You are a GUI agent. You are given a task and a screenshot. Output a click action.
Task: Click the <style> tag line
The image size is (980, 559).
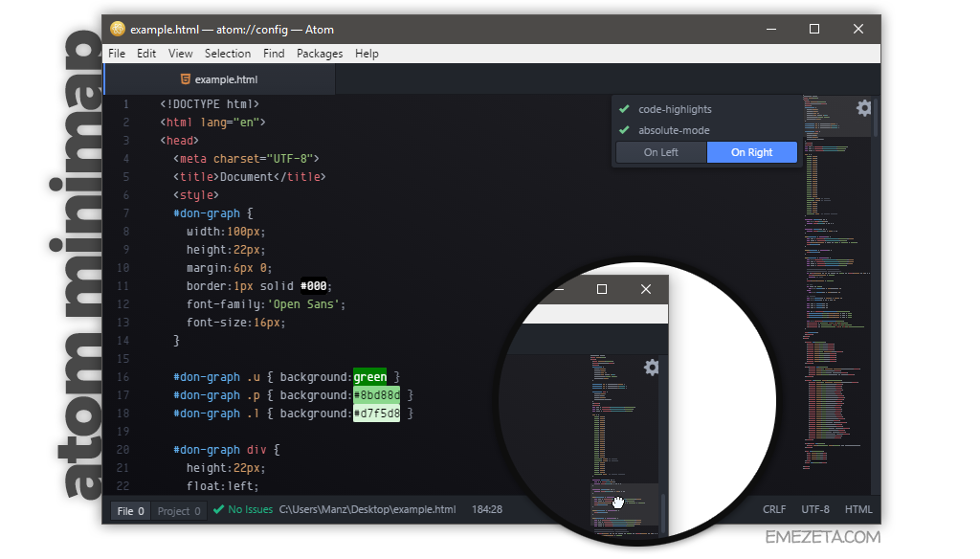(196, 195)
